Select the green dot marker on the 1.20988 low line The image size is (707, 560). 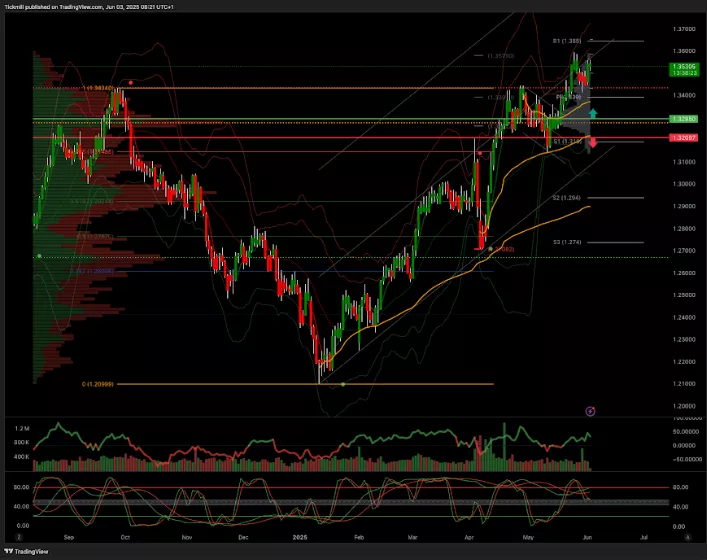pyautogui.click(x=343, y=384)
